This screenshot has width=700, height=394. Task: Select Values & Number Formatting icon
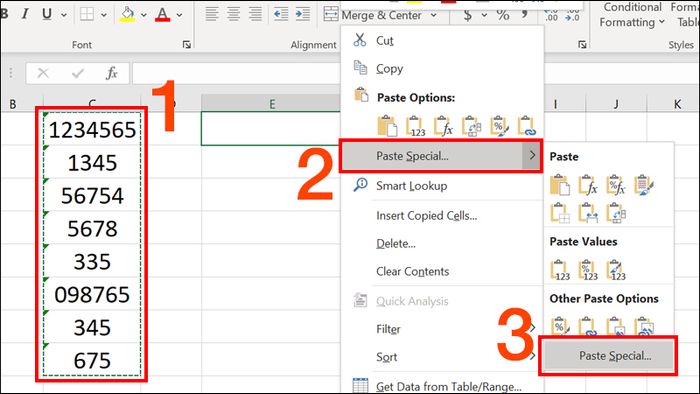point(588,270)
